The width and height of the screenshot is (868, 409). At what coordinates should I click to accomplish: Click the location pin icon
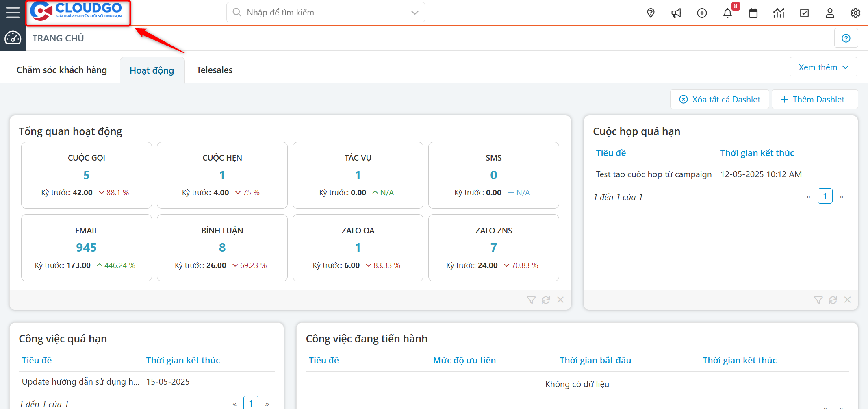(651, 13)
